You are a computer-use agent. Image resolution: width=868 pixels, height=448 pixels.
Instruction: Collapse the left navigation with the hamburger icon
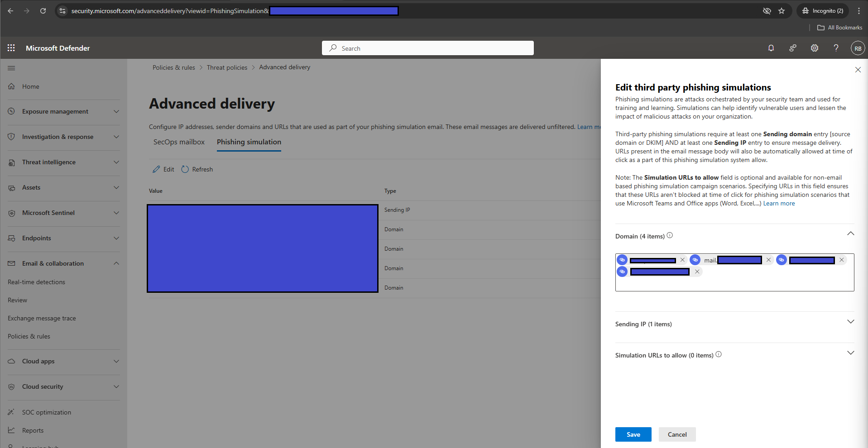pos(11,68)
